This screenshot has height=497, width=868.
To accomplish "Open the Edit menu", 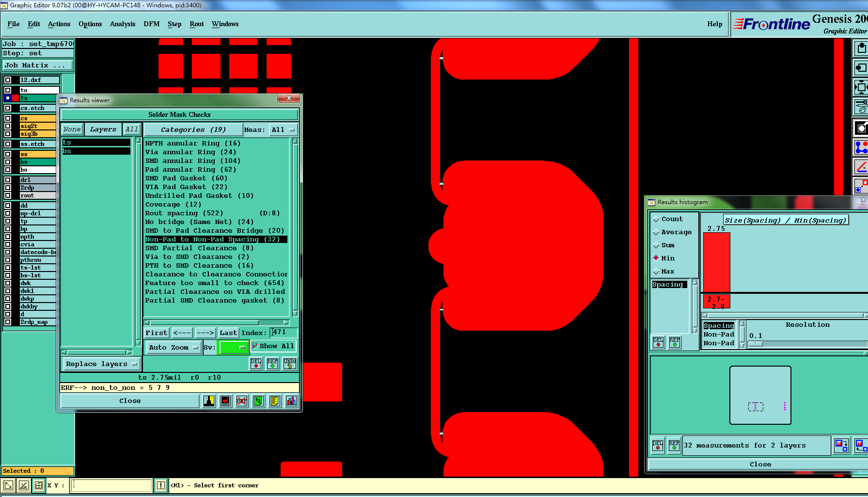I will (x=34, y=24).
